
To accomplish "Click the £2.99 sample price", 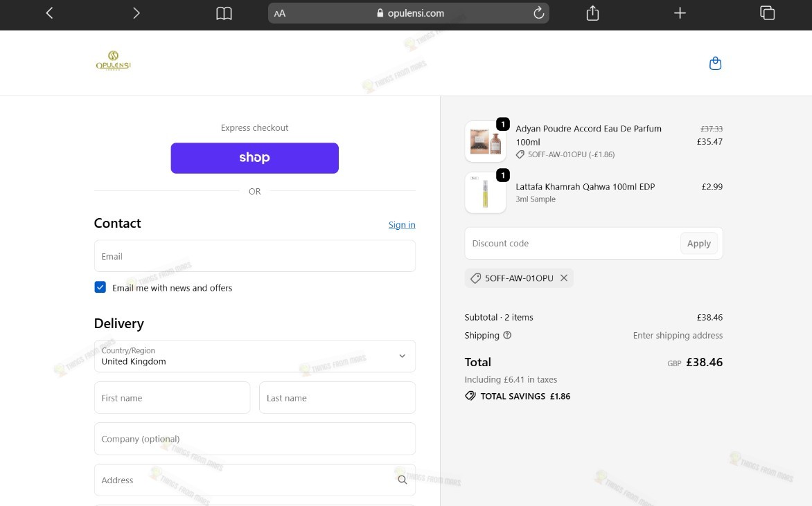I will coord(712,187).
